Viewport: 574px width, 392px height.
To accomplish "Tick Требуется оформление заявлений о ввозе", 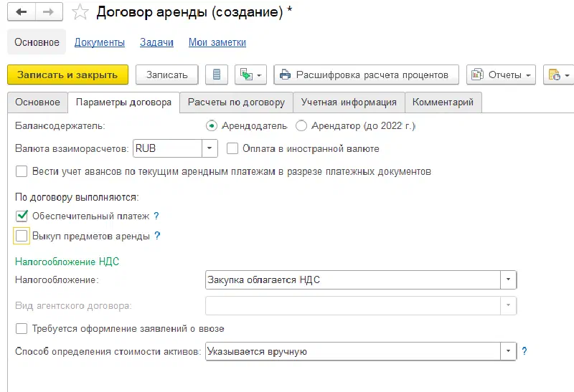I will pyautogui.click(x=22, y=328).
